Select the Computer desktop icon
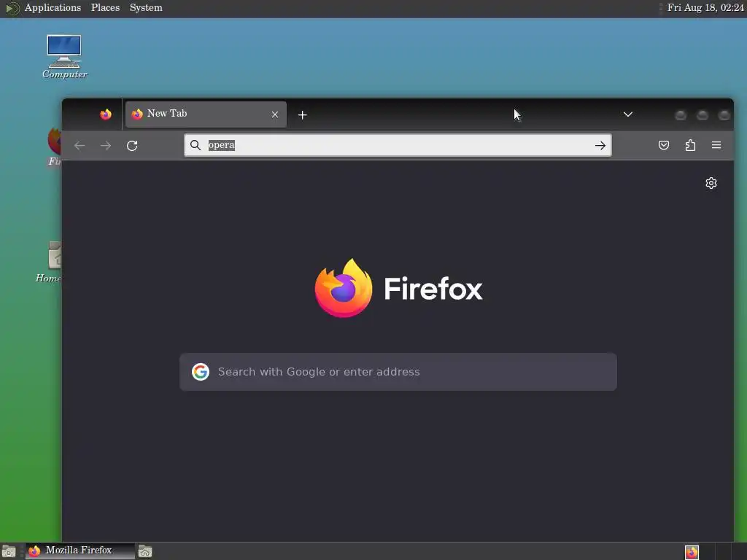This screenshot has width=747, height=560. [64, 56]
